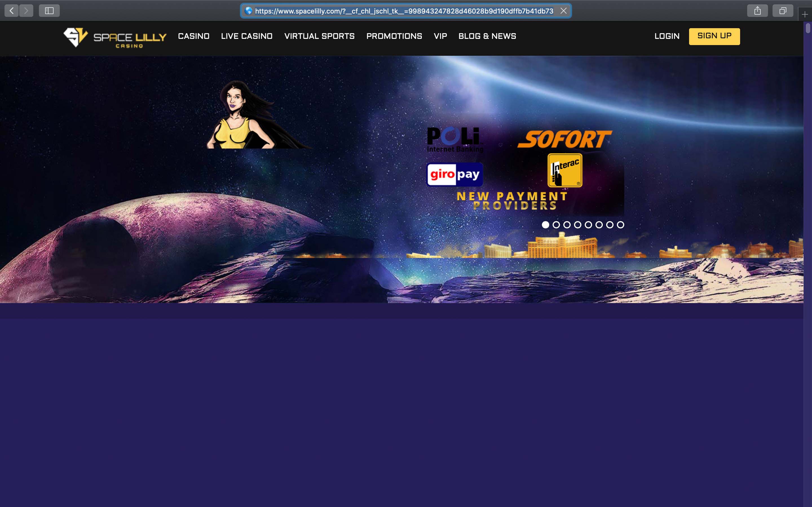Click the browser back arrow button
Image resolution: width=812 pixels, height=507 pixels.
pyautogui.click(x=11, y=11)
